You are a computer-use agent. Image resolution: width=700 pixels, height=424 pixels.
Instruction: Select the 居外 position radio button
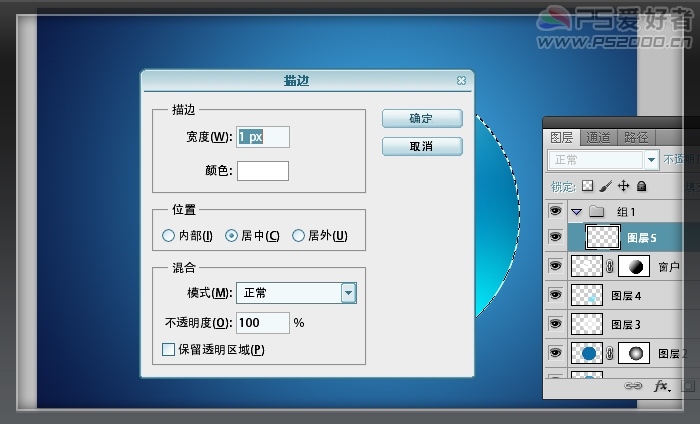(x=298, y=235)
